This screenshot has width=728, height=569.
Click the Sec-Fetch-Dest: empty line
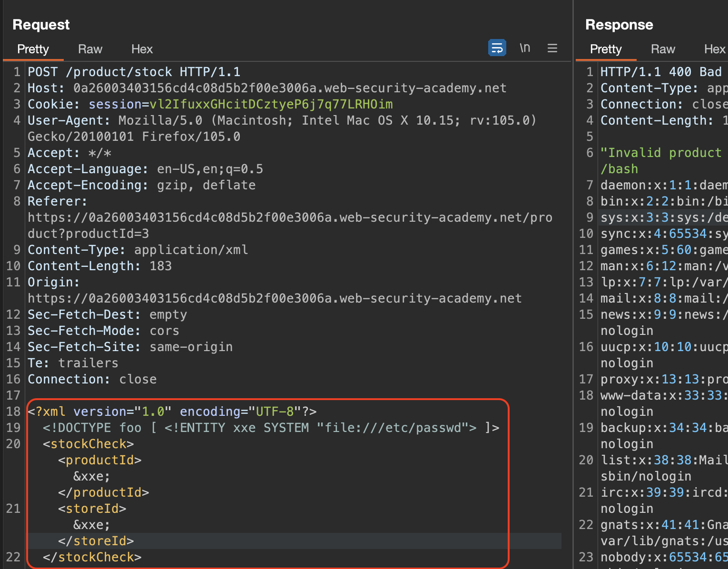[108, 315]
